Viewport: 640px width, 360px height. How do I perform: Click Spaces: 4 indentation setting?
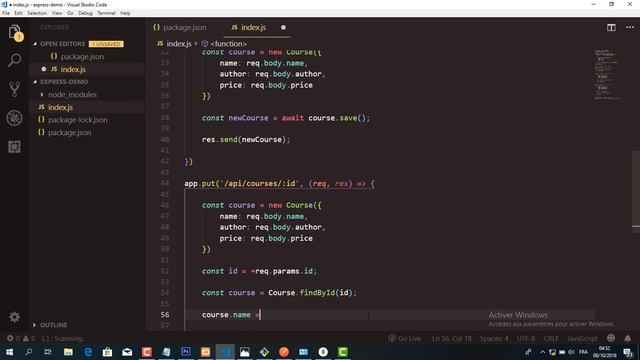click(x=494, y=338)
